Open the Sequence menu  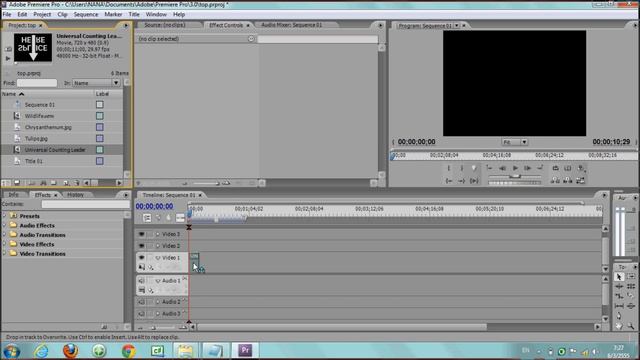[x=86, y=14]
